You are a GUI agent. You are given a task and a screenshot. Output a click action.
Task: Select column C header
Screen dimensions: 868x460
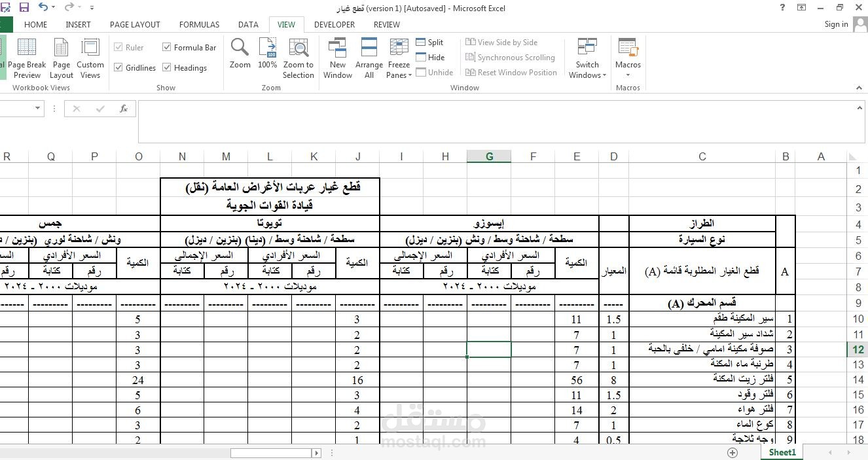pos(702,156)
